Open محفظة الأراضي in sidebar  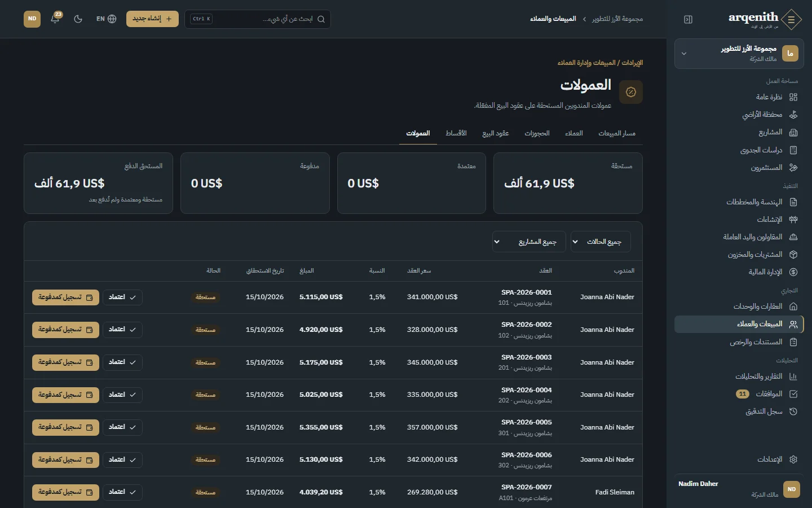click(x=739, y=115)
